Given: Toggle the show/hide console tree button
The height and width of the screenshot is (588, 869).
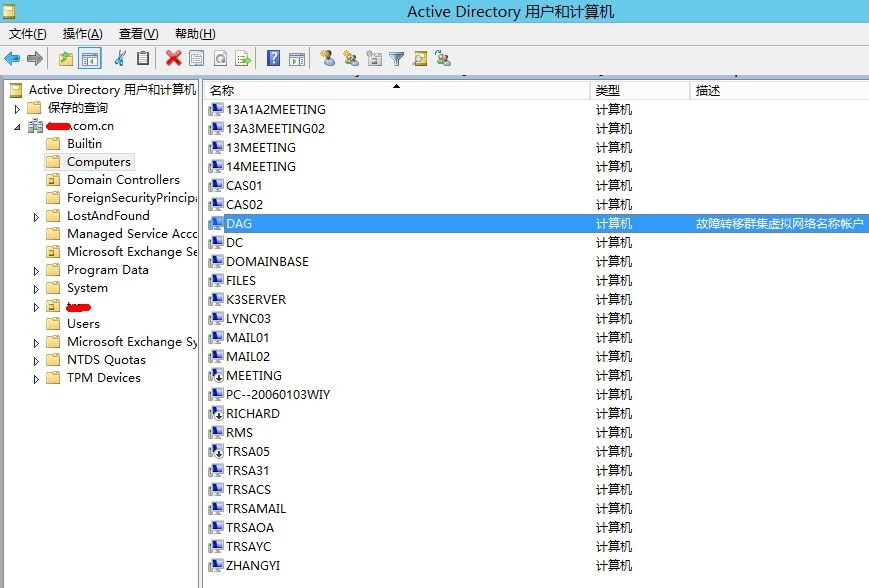Looking at the screenshot, I should click(90, 58).
